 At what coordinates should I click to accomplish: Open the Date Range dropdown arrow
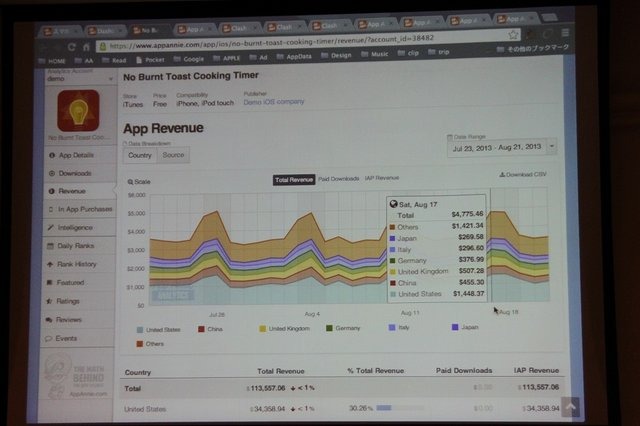(x=552, y=146)
